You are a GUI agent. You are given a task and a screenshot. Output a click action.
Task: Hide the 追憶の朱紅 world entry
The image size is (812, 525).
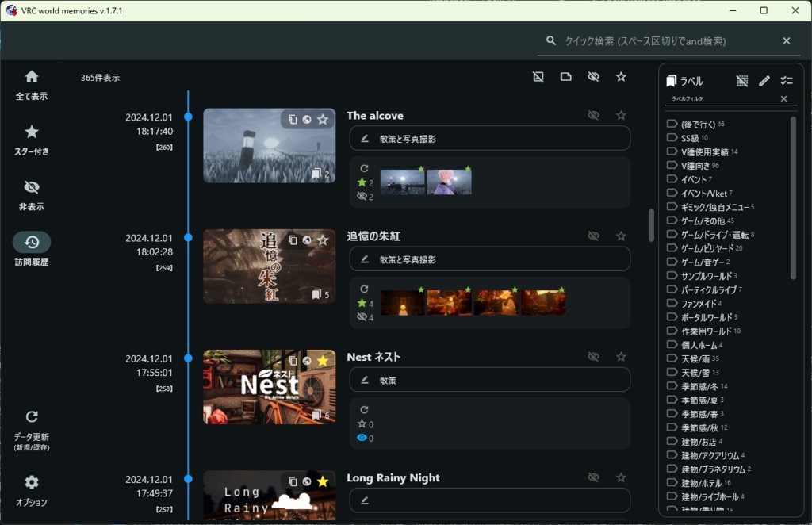[593, 236]
